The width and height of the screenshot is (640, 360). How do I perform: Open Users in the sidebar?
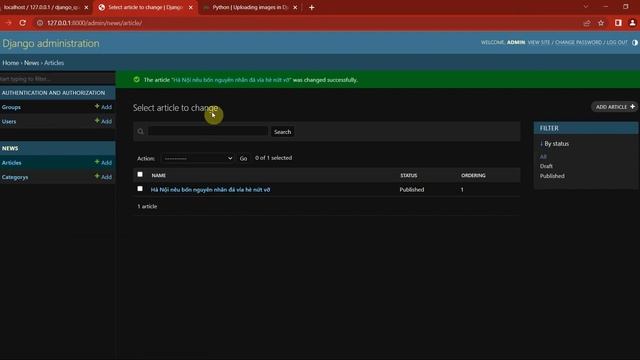click(9, 122)
